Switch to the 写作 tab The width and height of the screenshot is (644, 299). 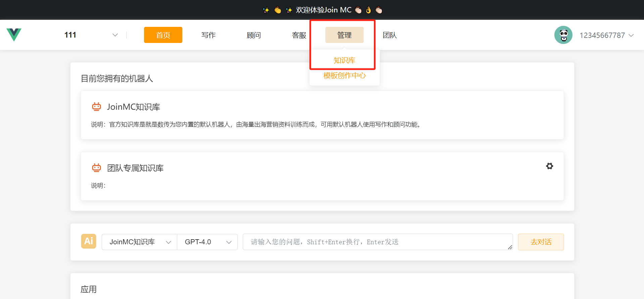point(208,35)
